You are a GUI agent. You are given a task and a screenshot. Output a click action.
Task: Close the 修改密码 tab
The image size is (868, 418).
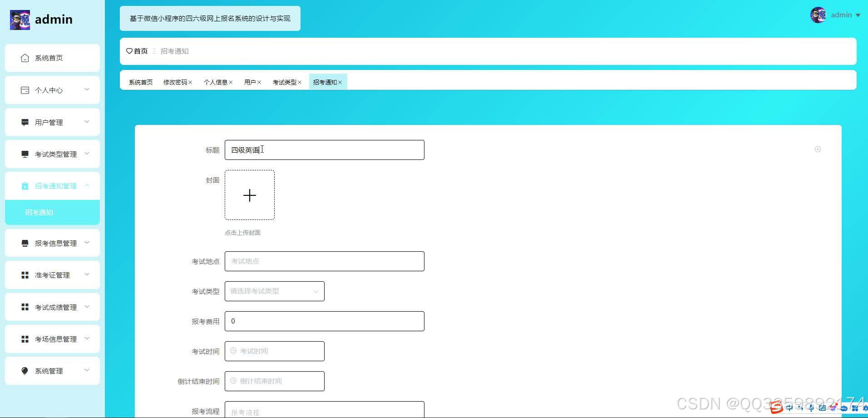point(190,82)
